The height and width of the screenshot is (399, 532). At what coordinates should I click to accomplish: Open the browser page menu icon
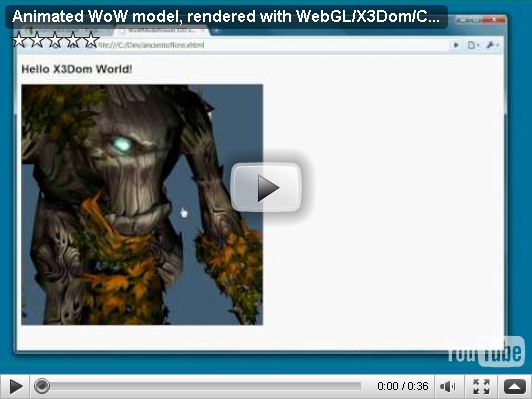coord(473,45)
